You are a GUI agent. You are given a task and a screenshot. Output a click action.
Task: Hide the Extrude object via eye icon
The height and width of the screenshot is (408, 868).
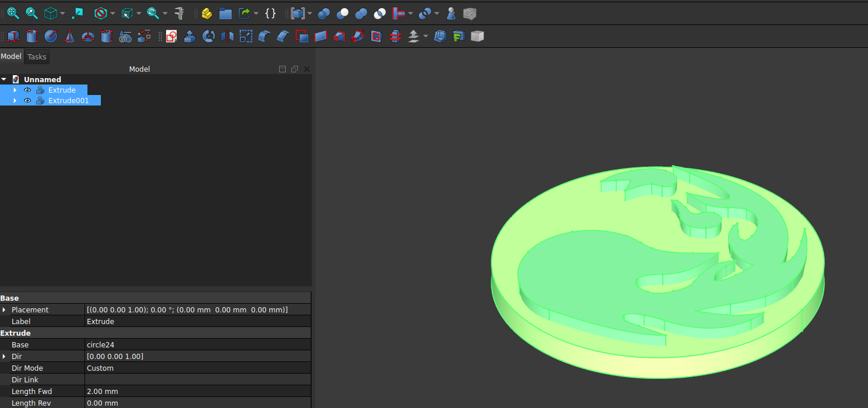pyautogui.click(x=27, y=90)
